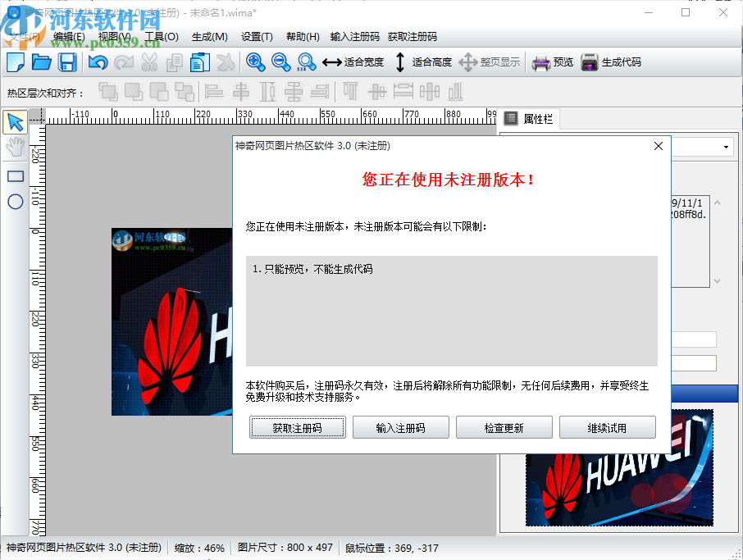Click 继续试用 to continue trial
743x560 pixels.
tap(607, 427)
